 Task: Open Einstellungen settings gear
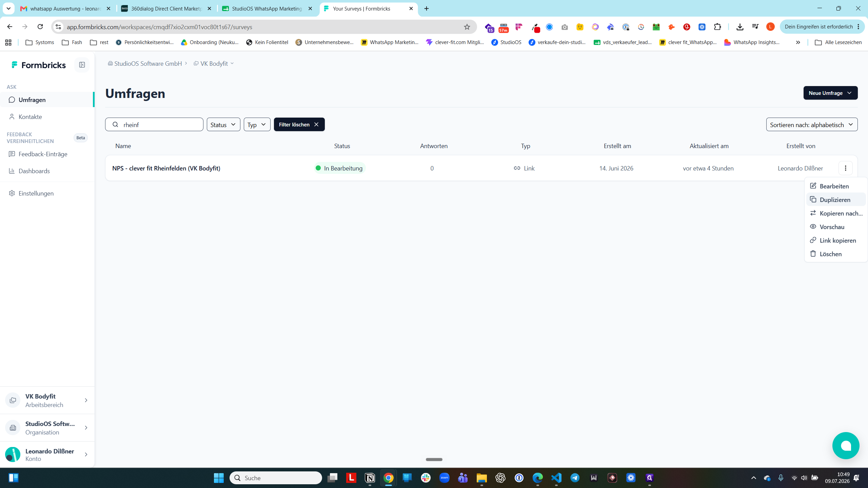pos(36,193)
